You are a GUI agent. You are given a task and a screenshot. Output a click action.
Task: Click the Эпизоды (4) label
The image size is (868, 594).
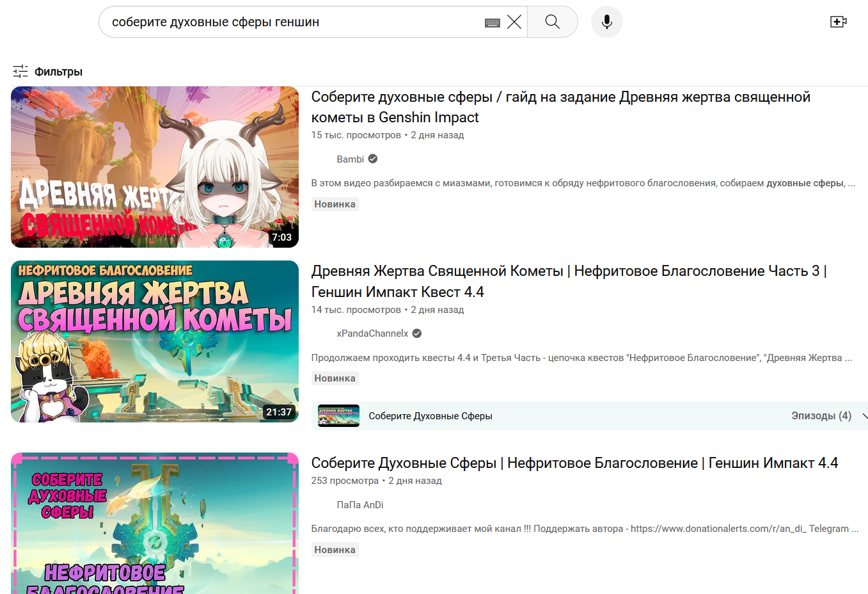point(821,416)
